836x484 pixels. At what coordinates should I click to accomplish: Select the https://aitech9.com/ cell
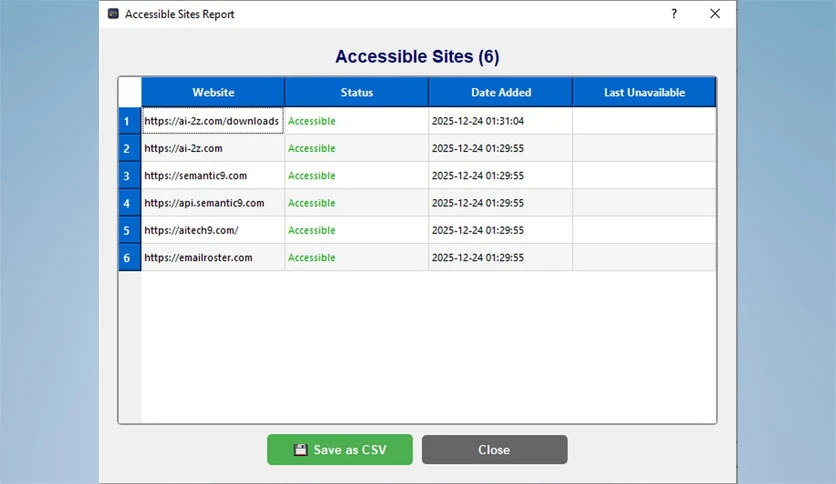(x=213, y=230)
